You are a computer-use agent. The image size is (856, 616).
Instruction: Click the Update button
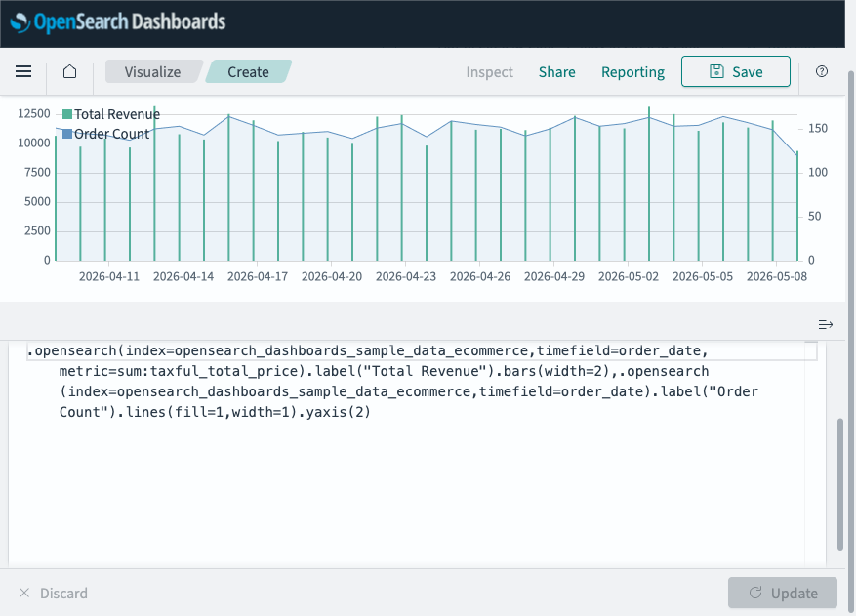pos(782,593)
